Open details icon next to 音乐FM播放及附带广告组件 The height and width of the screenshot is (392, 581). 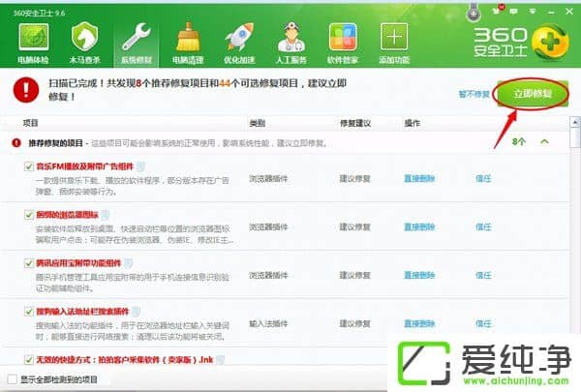pyautogui.click(x=140, y=166)
